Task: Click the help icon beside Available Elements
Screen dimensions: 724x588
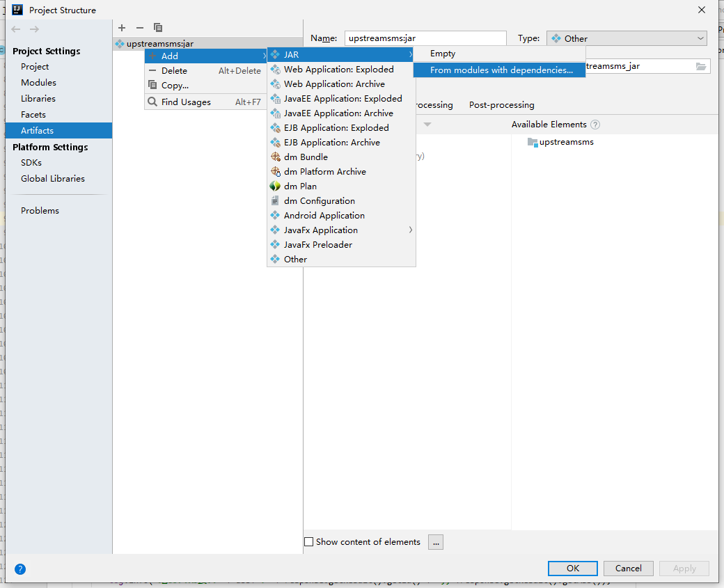Action: point(595,125)
